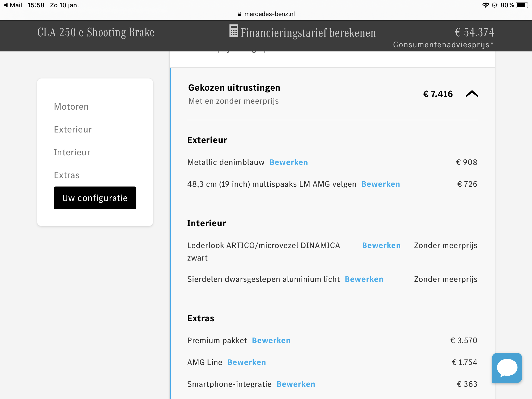Click the € 3.570 Premium pakket price
The image size is (532, 399).
[464, 341]
